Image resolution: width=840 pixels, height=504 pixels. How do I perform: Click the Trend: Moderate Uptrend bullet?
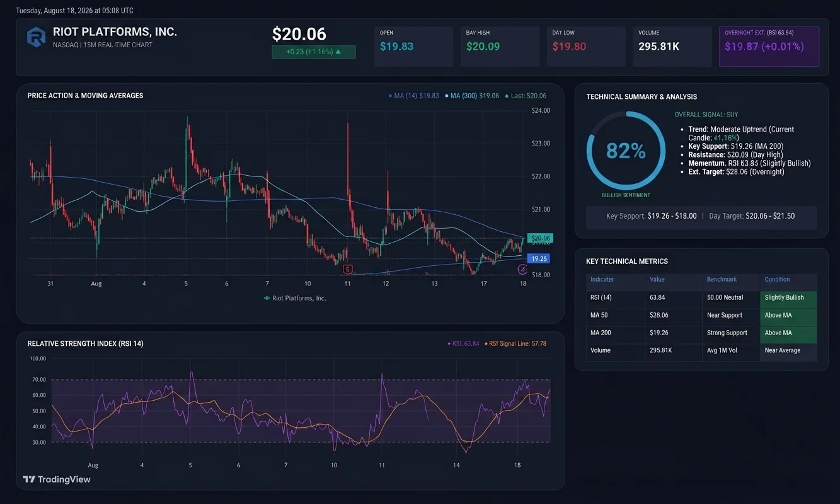coord(741,134)
